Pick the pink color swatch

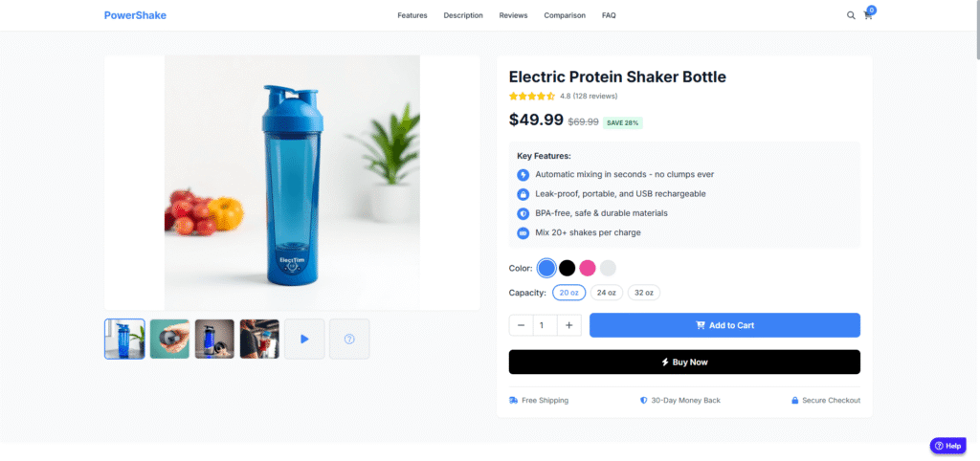point(588,268)
